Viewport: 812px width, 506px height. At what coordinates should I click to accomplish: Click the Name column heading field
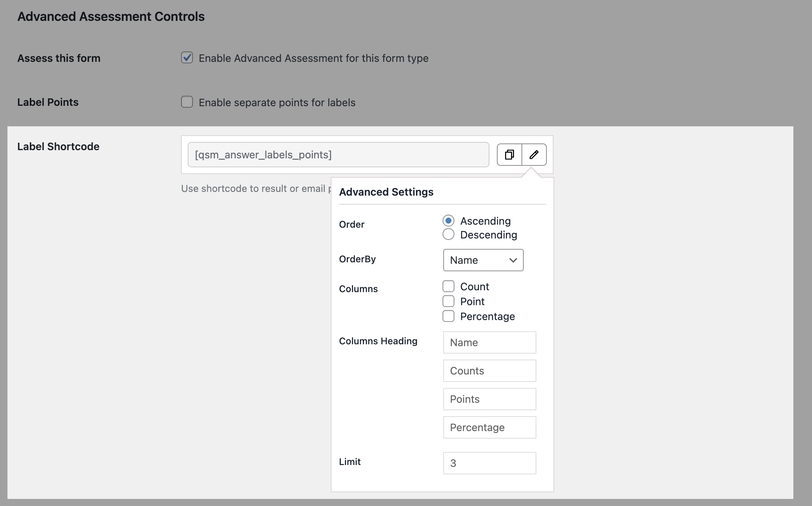tap(489, 342)
